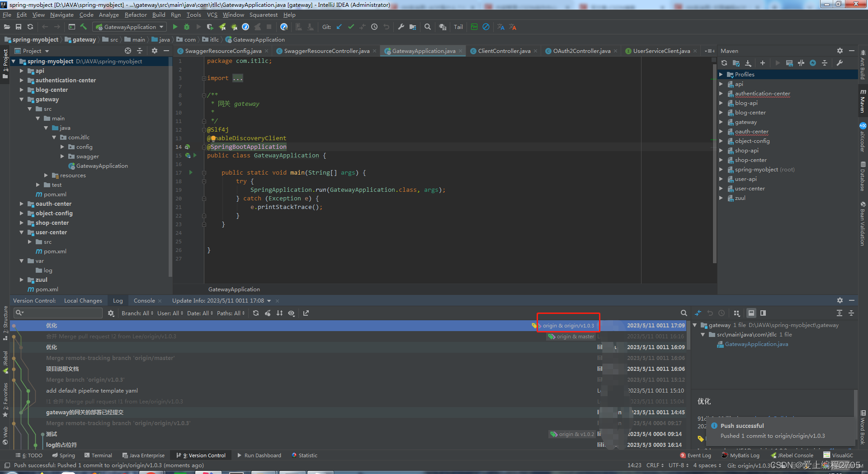Expand zuul module in Maven panel
The image size is (868, 474).
click(721, 198)
